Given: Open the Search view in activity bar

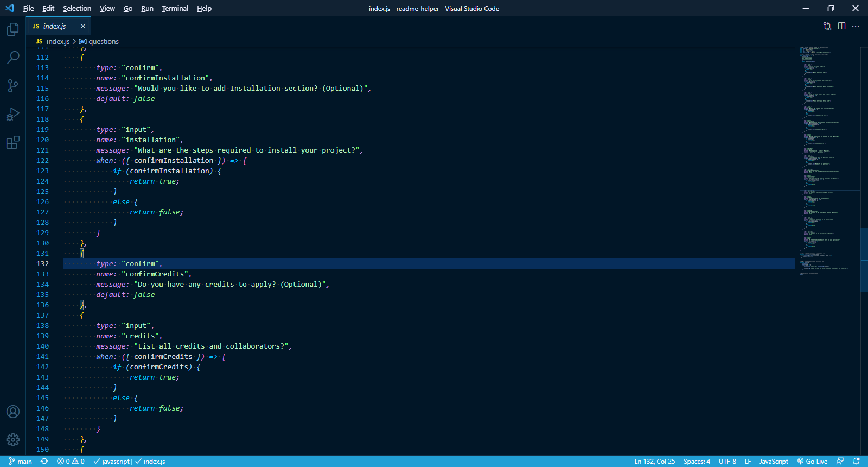Looking at the screenshot, I should pyautogui.click(x=13, y=57).
